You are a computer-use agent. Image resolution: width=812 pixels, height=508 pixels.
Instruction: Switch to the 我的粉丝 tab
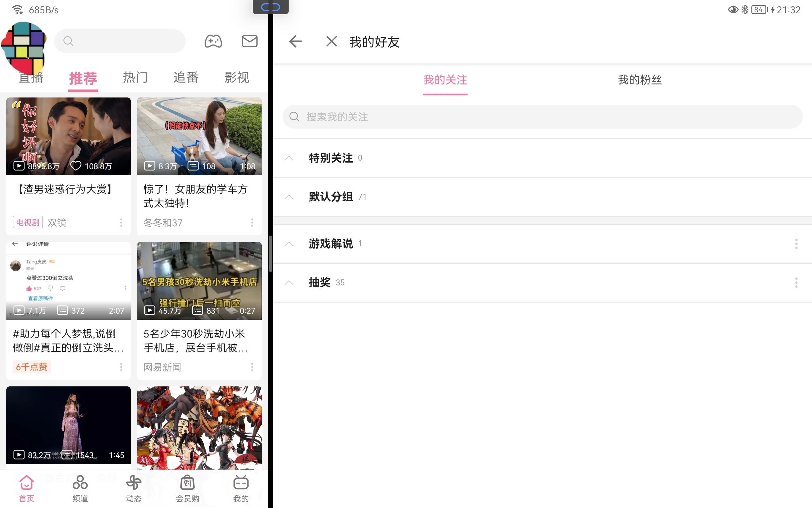[639, 80]
